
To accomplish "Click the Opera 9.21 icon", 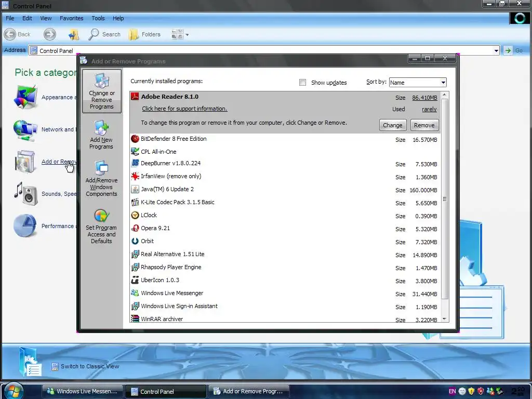I will [135, 228].
